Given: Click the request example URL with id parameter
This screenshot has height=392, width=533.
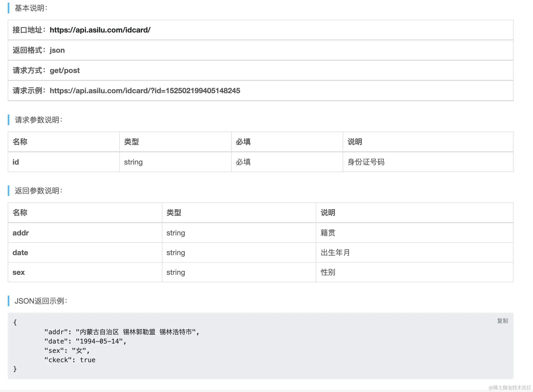Looking at the screenshot, I should click(x=145, y=91).
